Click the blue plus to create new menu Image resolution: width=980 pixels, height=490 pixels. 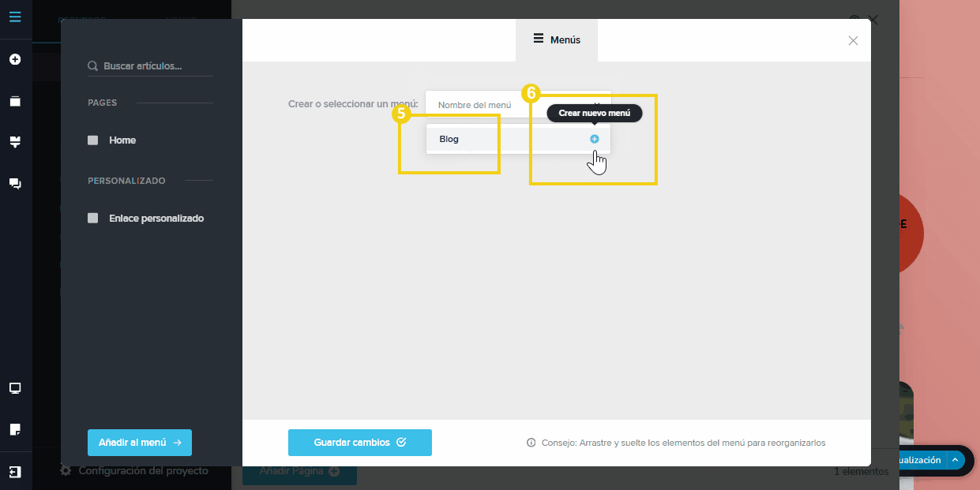coord(595,139)
